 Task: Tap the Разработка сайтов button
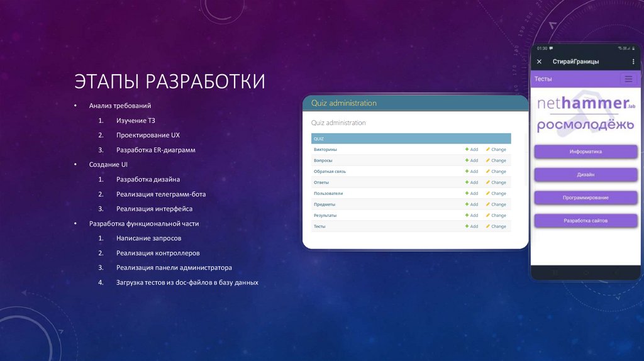pyautogui.click(x=586, y=221)
